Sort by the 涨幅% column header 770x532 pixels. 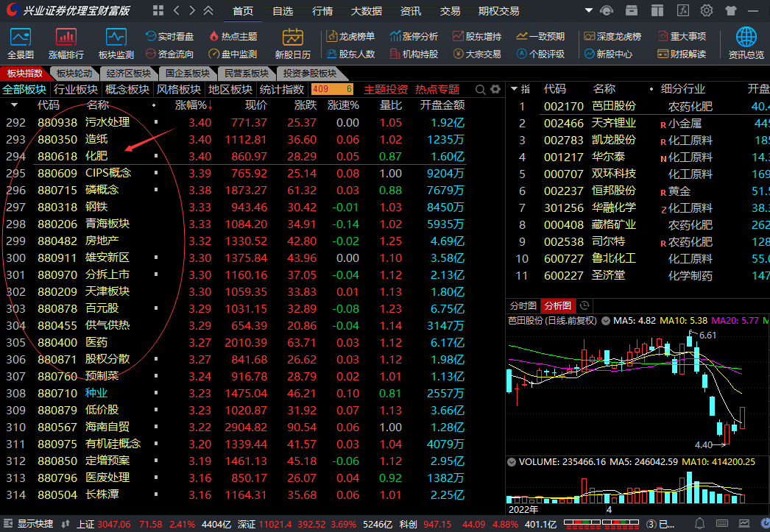point(194,105)
